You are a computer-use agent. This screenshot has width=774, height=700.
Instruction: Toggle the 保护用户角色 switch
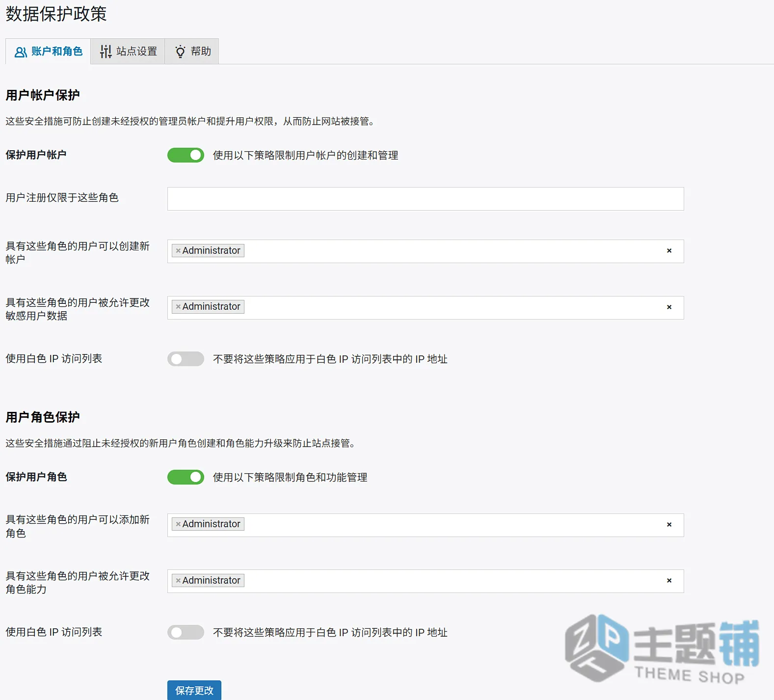pos(186,477)
